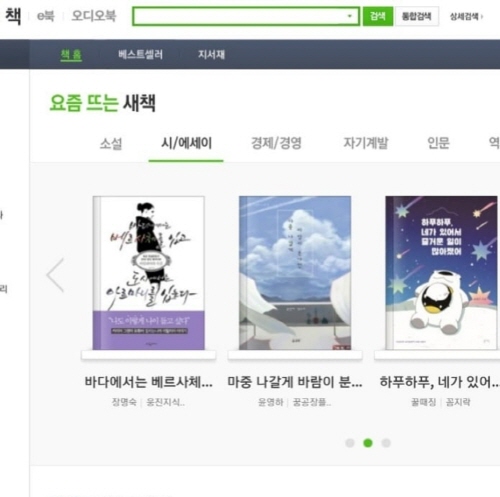Focus the book search input field
This screenshot has width=500, height=497.
[240, 16]
